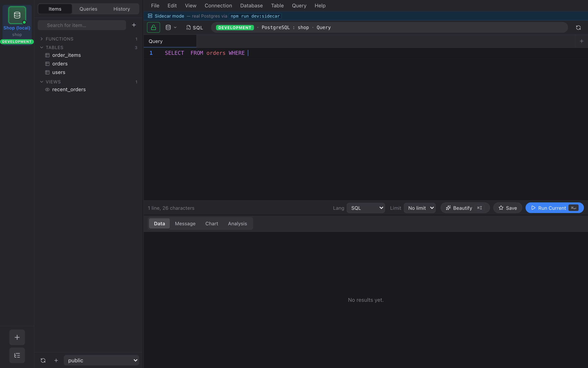Click the npm run dev:sidecar code label
Image resolution: width=588 pixels, height=368 pixels.
tap(255, 16)
